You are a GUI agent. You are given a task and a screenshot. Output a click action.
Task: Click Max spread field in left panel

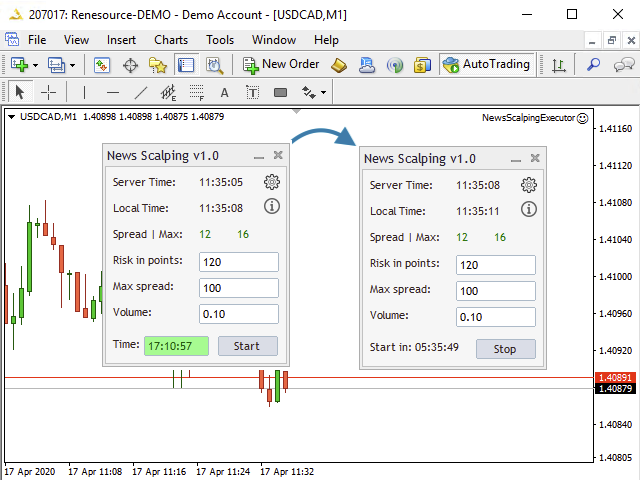[x=239, y=288]
